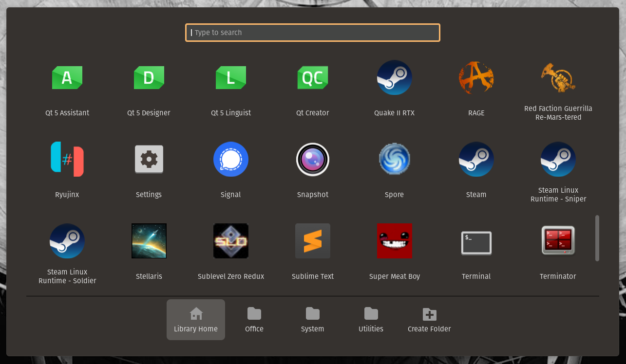The width and height of the screenshot is (626, 364).
Task: Launch Ryujinx emulator
Action: click(x=67, y=160)
